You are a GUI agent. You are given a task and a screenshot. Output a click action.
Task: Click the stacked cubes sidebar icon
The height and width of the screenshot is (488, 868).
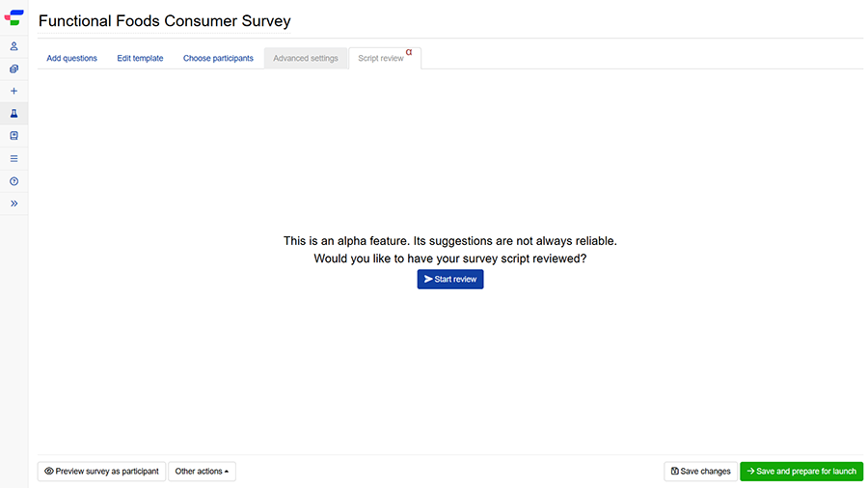[x=14, y=68]
